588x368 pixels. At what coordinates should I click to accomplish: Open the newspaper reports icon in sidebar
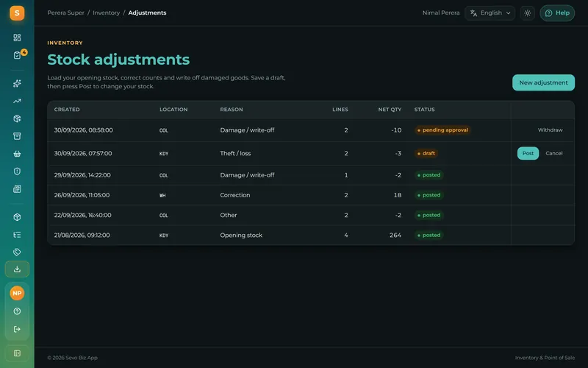tap(17, 189)
